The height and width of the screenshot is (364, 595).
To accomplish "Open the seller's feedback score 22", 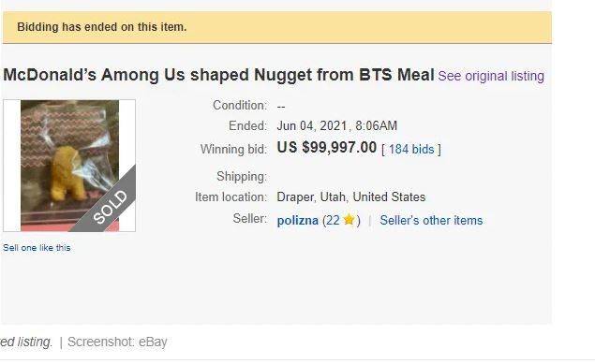I will tap(333, 221).
